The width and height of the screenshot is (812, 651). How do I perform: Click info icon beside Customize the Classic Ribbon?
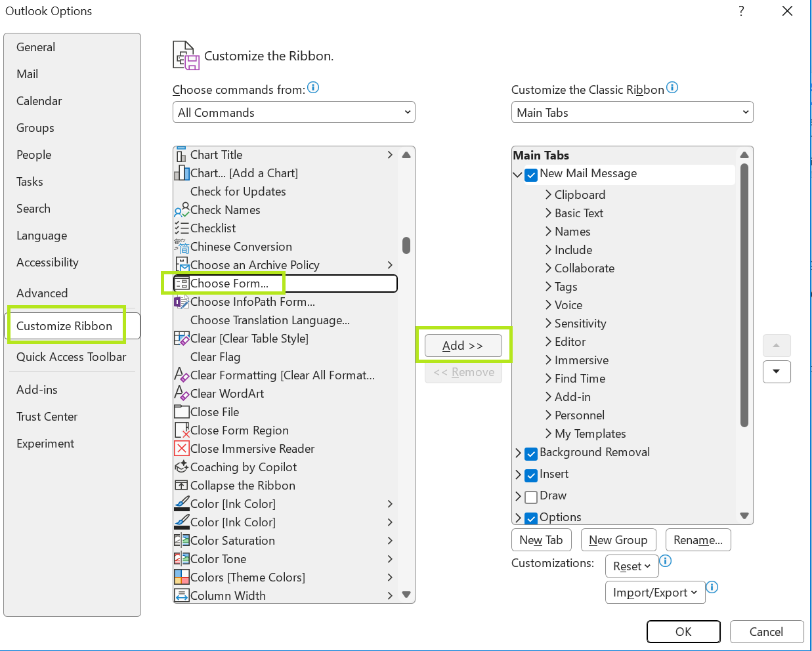(x=672, y=87)
